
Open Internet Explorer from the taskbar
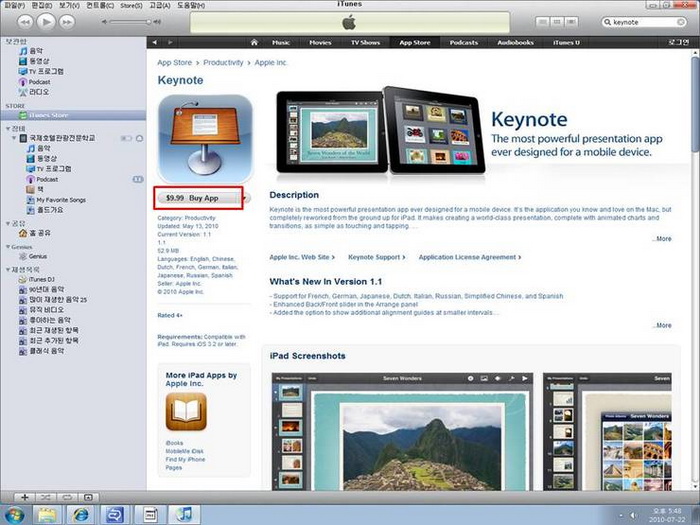[80, 514]
